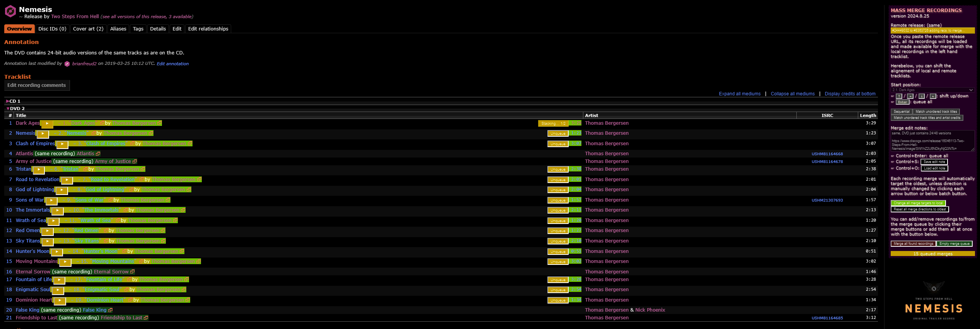
Task: Click Empty merge queue button
Action: [x=954, y=244]
